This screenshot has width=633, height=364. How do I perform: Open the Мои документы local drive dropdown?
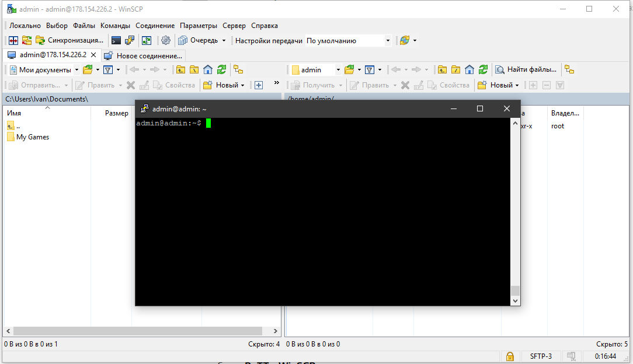pos(44,70)
